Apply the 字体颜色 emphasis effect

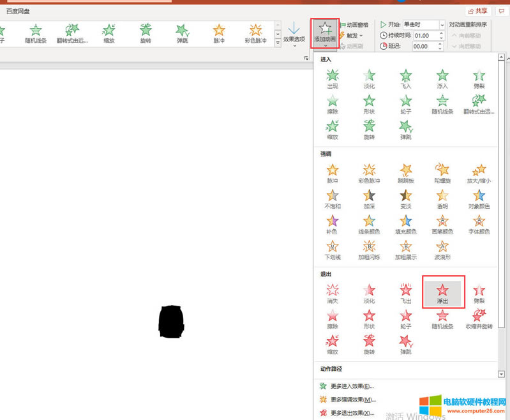[x=479, y=224]
